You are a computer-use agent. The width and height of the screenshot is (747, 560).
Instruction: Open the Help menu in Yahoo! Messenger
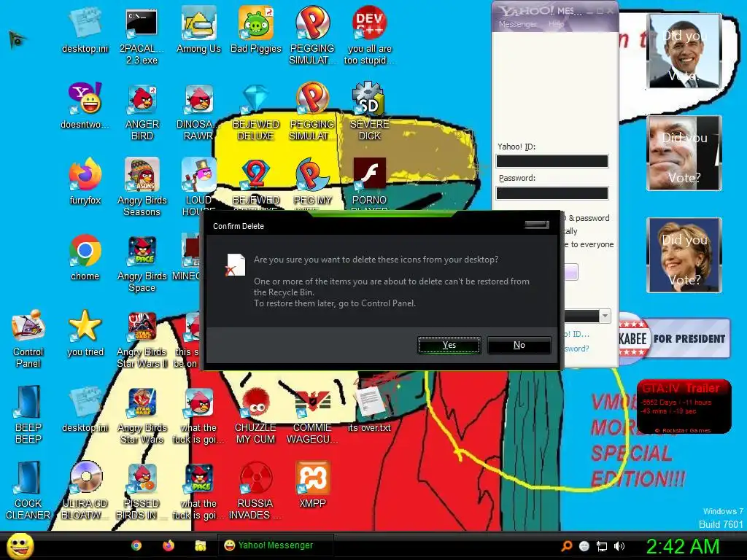tap(556, 24)
